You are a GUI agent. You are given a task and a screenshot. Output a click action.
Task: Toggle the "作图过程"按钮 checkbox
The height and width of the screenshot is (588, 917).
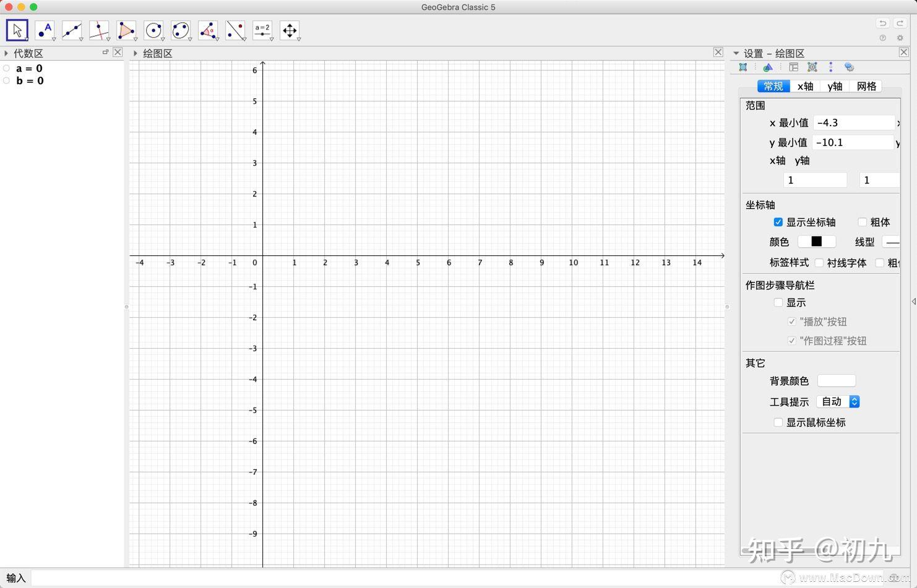click(x=792, y=341)
